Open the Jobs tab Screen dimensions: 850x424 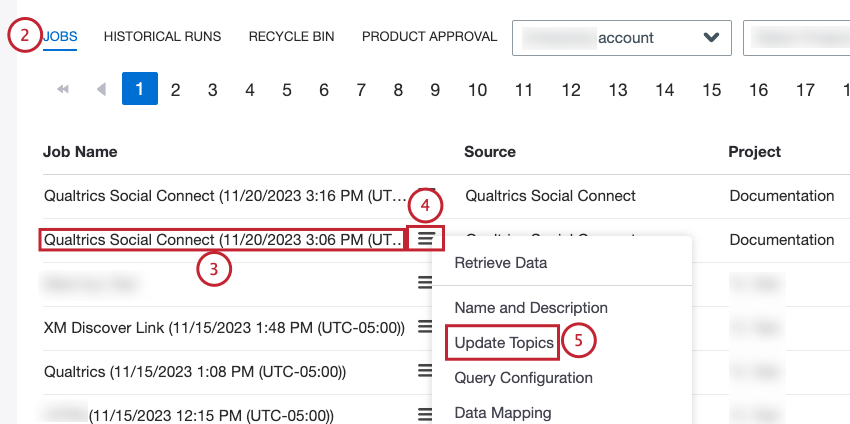click(60, 37)
